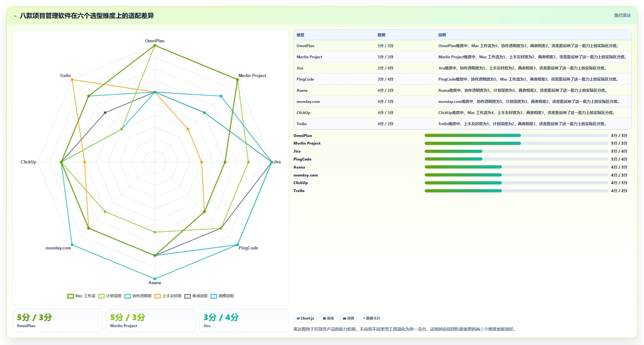Click the Merlin Project progress bar

click(516, 143)
